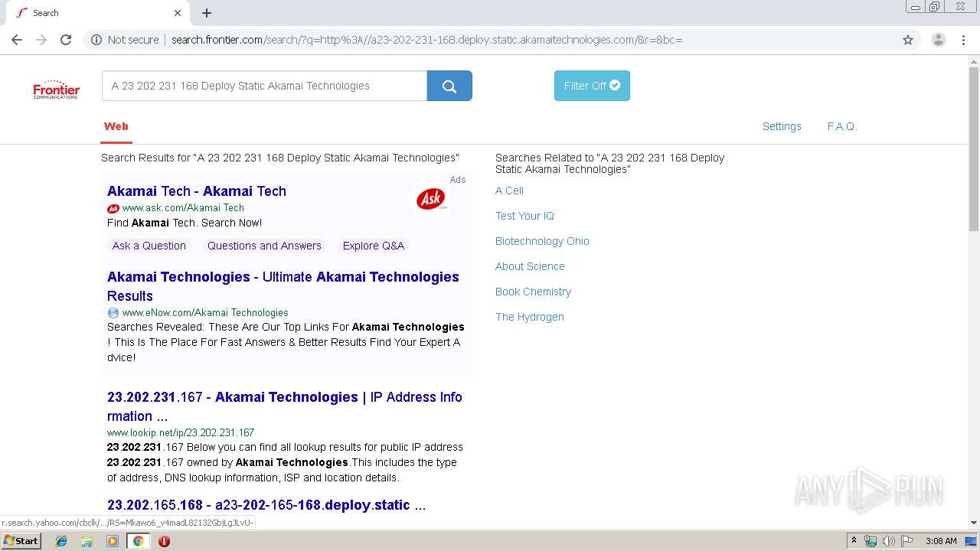The image size is (980, 551).
Task: Click the Ask a Question link
Action: pos(149,246)
